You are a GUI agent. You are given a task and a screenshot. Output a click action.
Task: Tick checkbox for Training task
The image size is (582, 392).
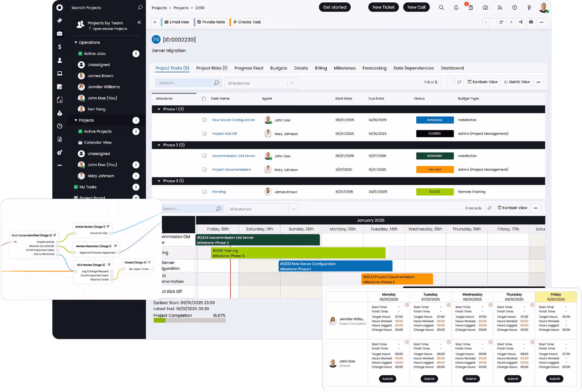click(204, 192)
